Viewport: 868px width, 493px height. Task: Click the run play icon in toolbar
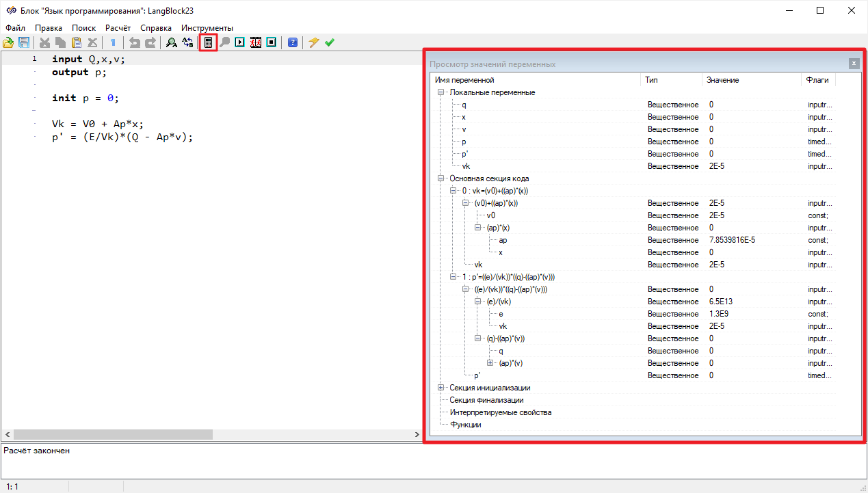point(240,42)
